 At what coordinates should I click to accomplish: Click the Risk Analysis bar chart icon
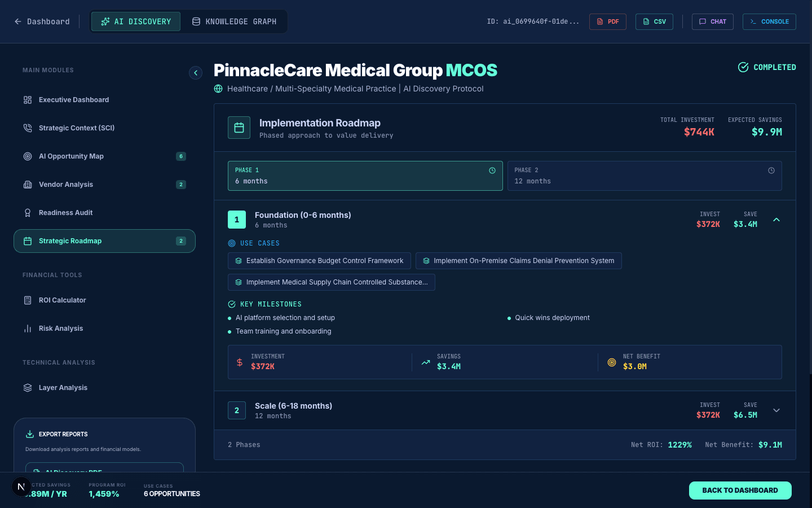coord(28,329)
